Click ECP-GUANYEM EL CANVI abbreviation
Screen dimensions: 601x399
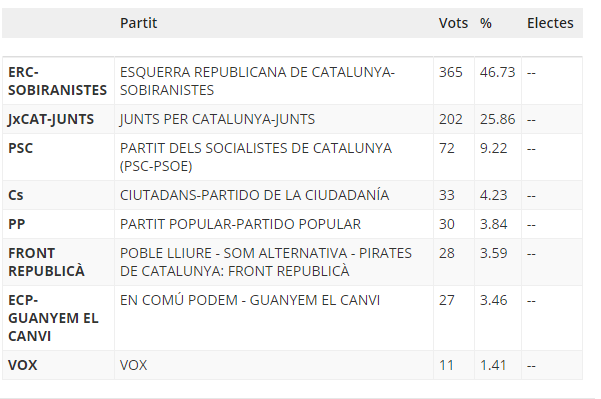point(53,318)
